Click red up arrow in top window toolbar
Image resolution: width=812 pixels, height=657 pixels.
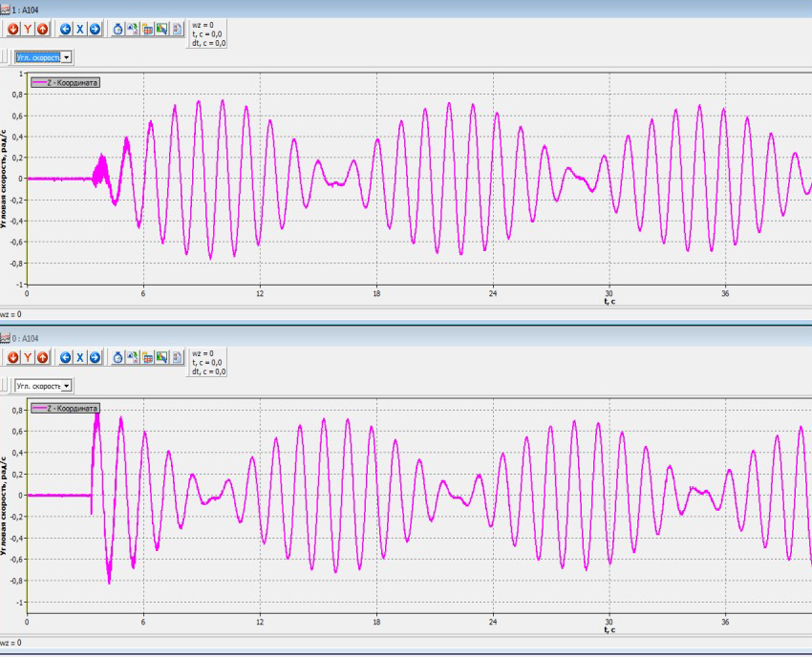43,29
